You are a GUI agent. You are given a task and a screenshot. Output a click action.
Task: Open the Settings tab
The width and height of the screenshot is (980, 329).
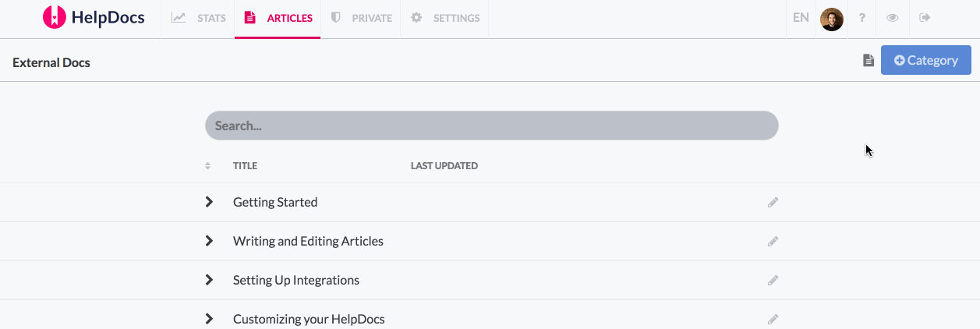[x=445, y=18]
